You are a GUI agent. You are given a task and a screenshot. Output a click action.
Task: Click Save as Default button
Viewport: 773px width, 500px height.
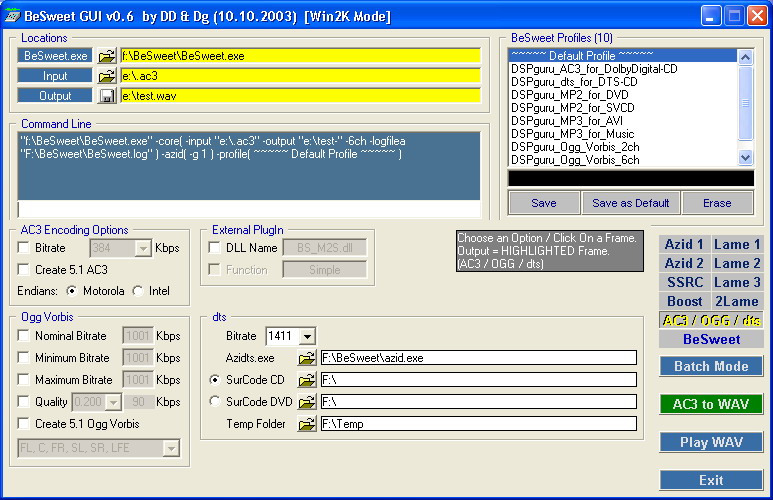(631, 203)
